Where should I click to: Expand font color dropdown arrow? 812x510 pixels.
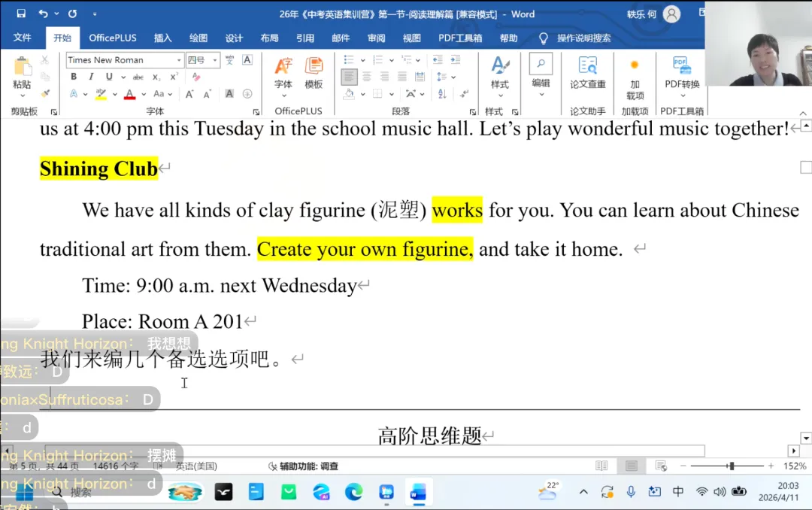[x=144, y=94]
